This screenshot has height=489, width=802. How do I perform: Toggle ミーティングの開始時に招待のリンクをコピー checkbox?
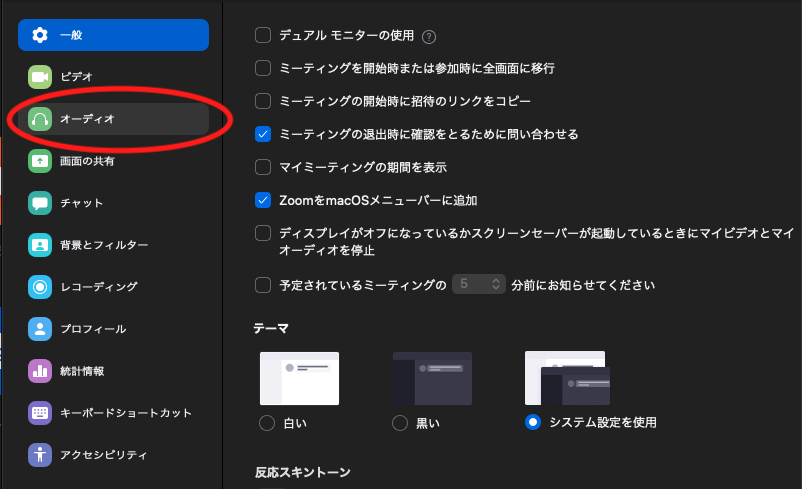pos(264,101)
